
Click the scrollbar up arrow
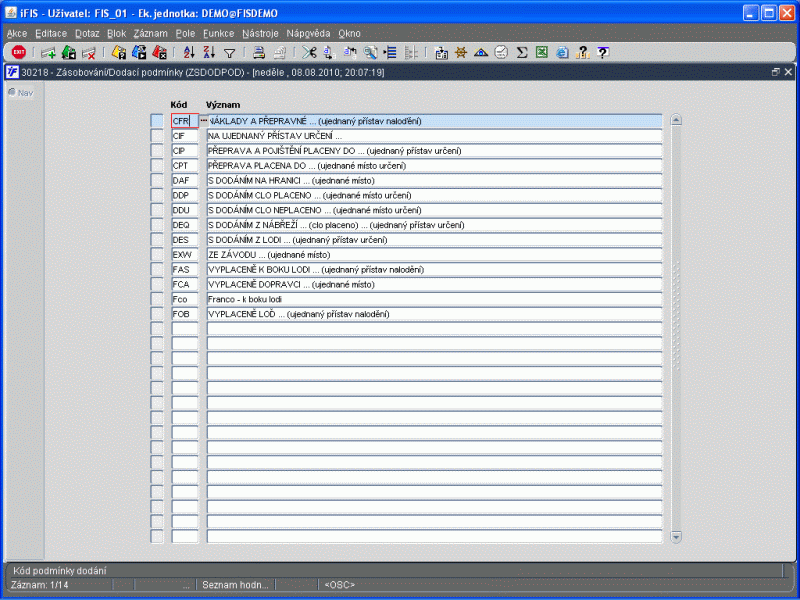pyautogui.click(x=676, y=120)
